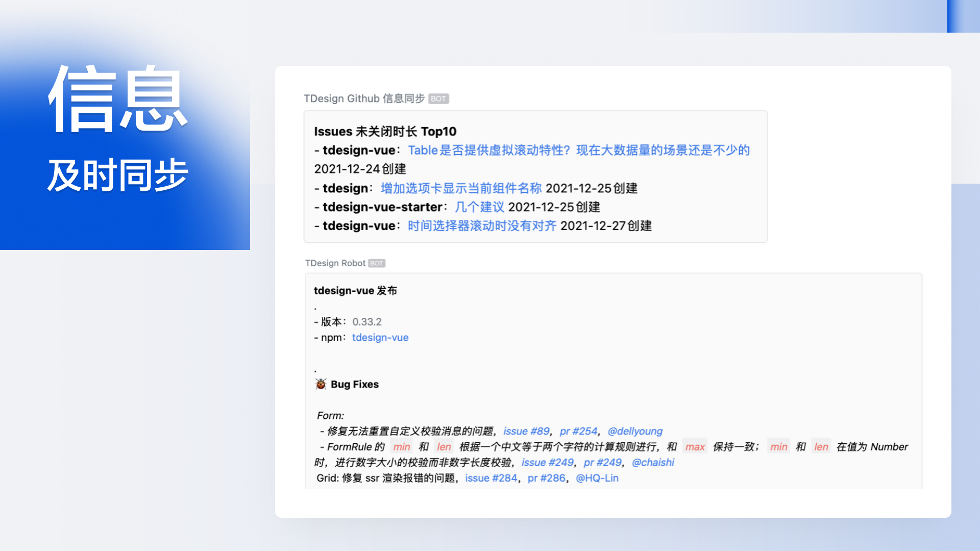Open issue #284 link

click(x=491, y=478)
